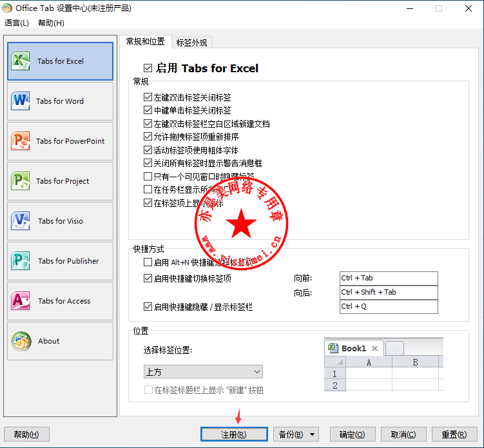The image size is (484, 448).
Task: Click row 1 header in preview
Action: coord(335,374)
